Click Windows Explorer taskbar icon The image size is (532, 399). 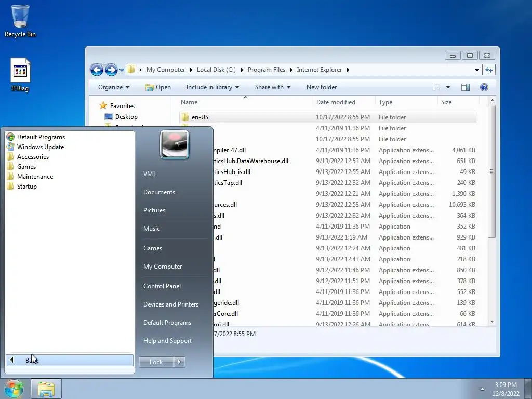tap(46, 389)
